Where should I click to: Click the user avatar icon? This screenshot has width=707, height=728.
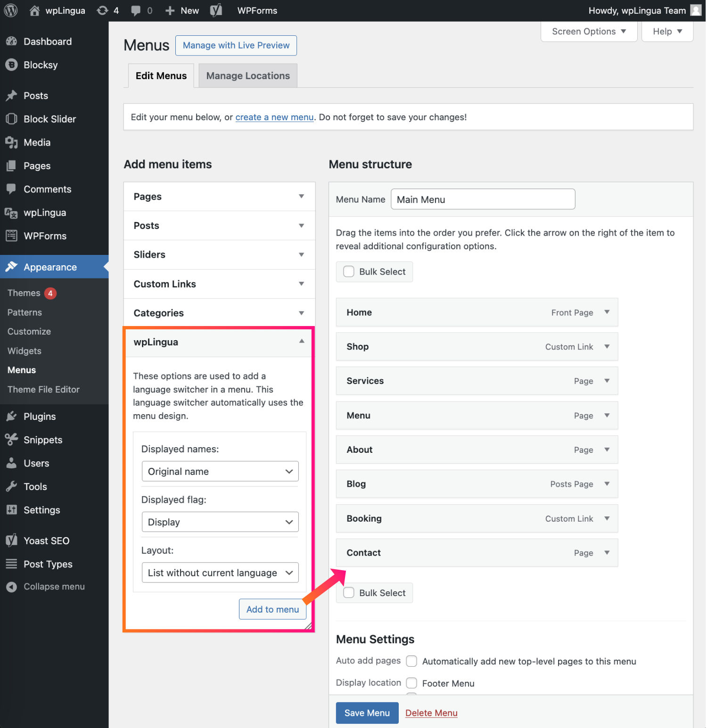point(696,10)
